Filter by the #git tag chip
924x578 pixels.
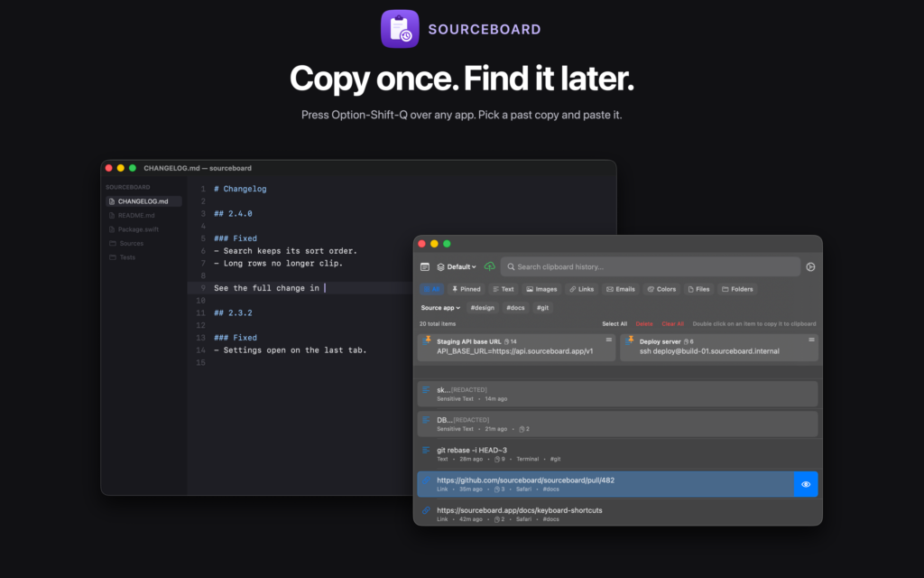click(542, 307)
